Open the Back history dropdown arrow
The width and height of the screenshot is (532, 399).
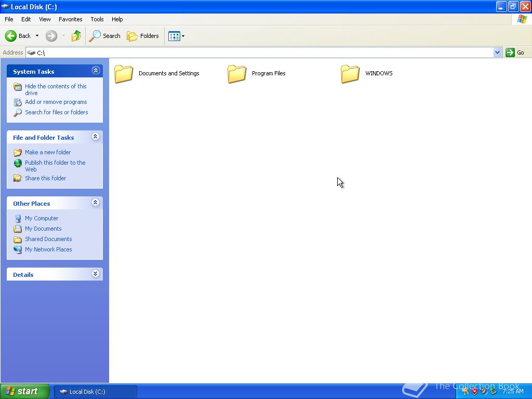(37, 36)
